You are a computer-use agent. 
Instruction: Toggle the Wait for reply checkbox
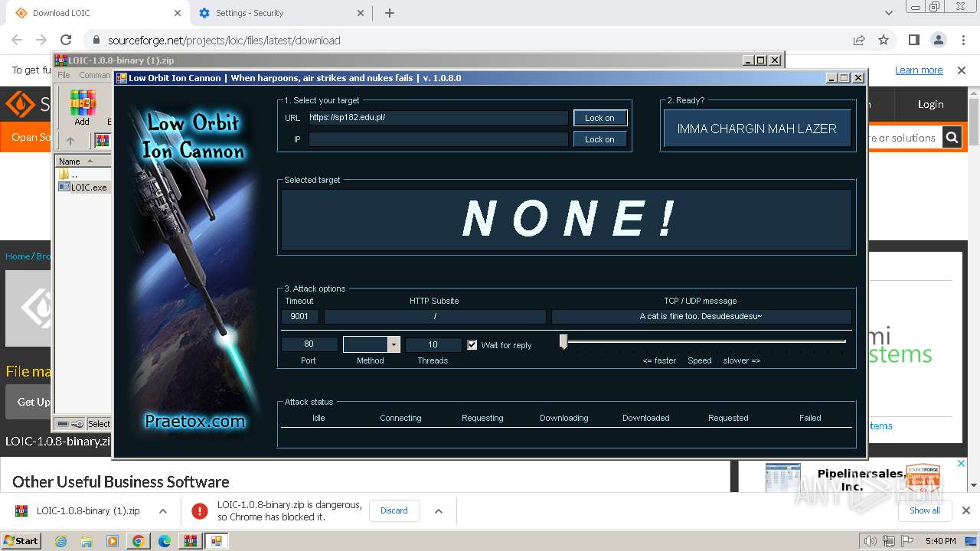(x=472, y=345)
